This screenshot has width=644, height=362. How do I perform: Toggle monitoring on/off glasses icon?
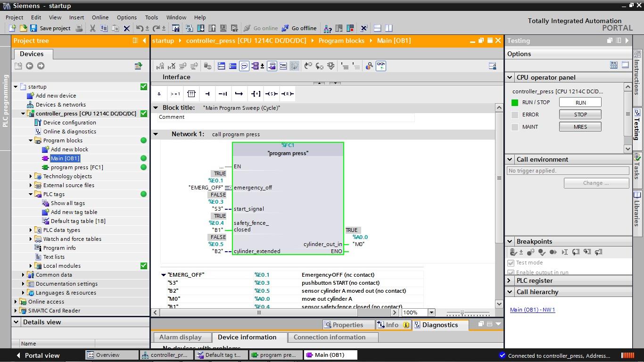click(381, 66)
